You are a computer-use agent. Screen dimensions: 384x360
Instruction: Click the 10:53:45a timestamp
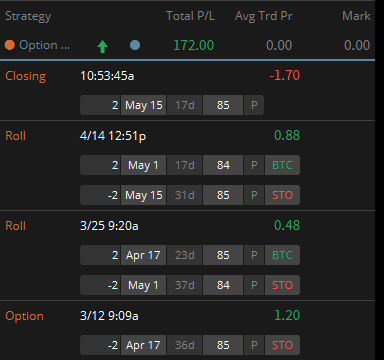point(107,76)
